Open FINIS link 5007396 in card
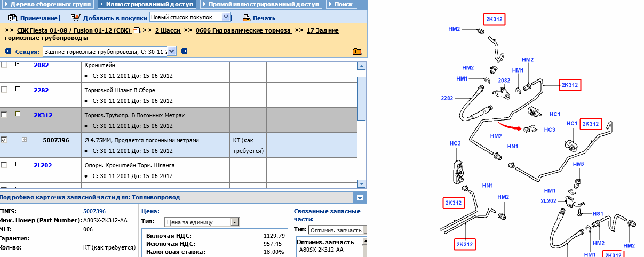This screenshot has height=257, width=644. point(95,212)
